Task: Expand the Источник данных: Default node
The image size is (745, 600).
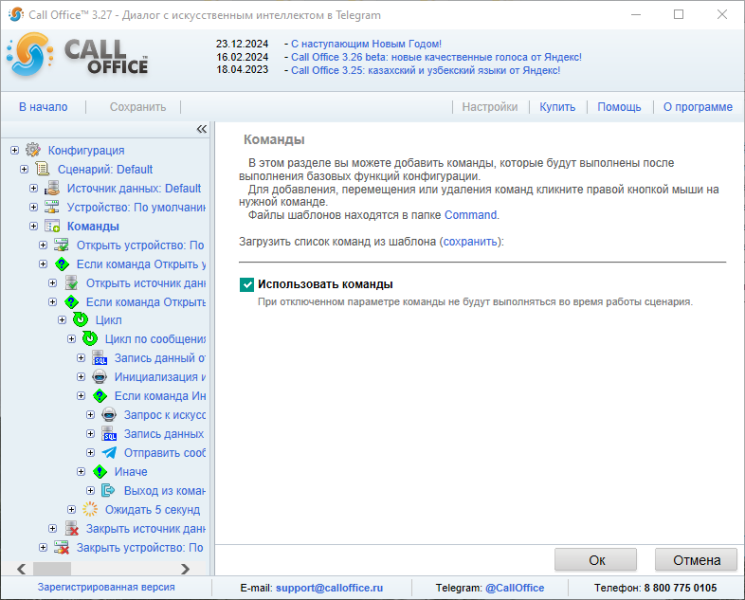Action: (x=34, y=188)
